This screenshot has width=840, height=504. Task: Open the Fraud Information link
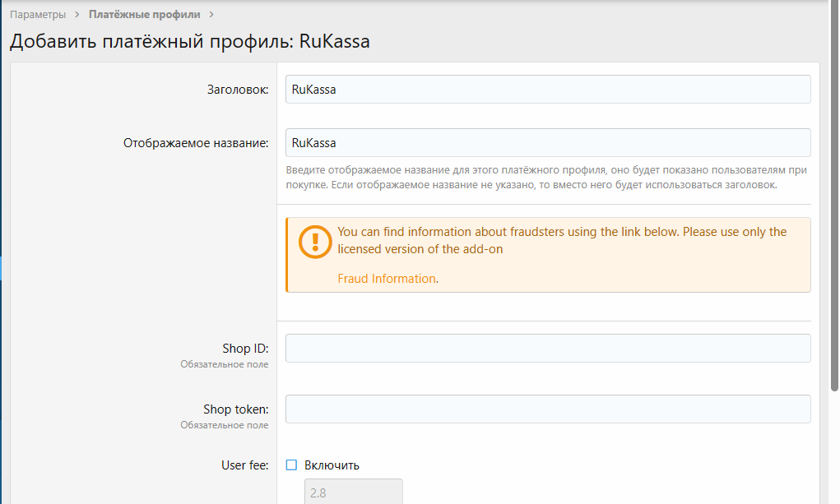[387, 279]
